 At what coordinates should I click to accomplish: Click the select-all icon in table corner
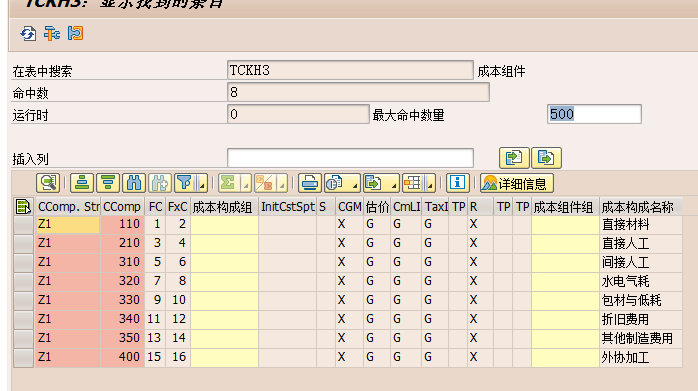[23, 207]
